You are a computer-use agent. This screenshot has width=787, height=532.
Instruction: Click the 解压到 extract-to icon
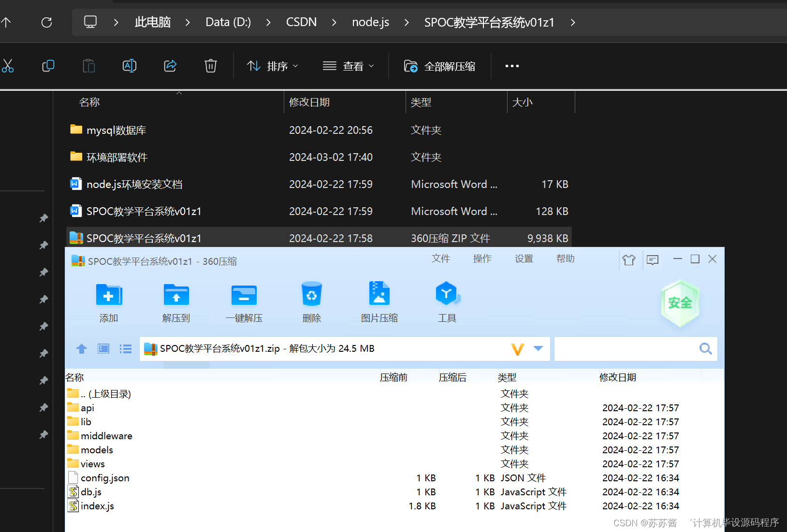pyautogui.click(x=176, y=301)
